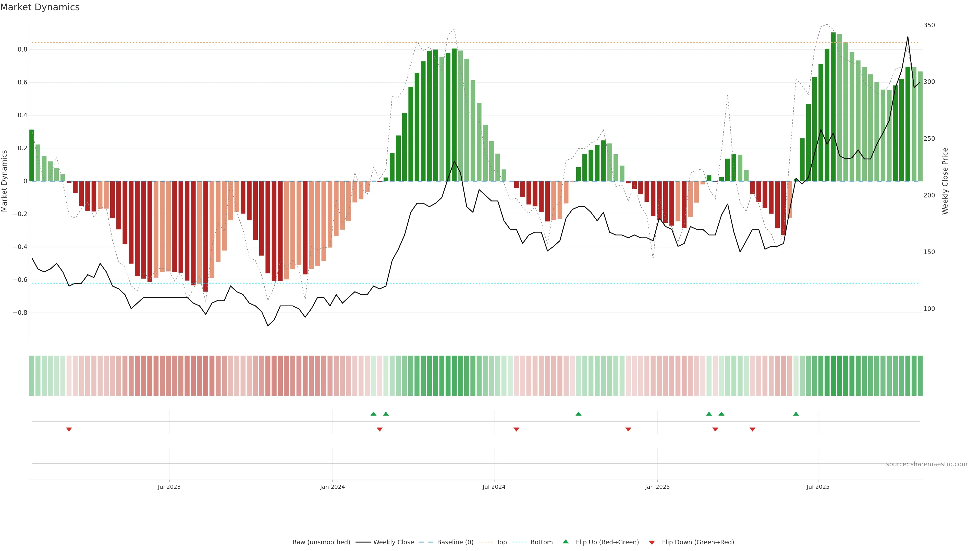Click the first red flip-down marker in 2023
The width and height of the screenshot is (980, 551).
(x=69, y=429)
